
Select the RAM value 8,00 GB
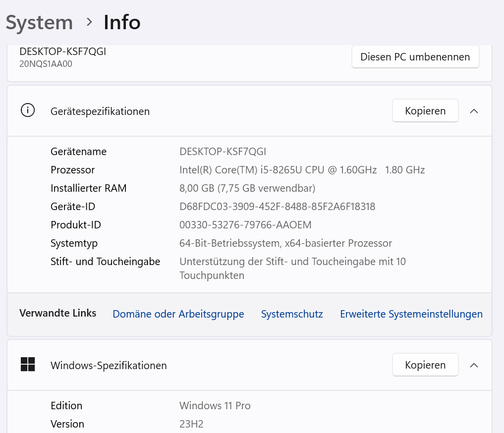pyautogui.click(x=247, y=188)
